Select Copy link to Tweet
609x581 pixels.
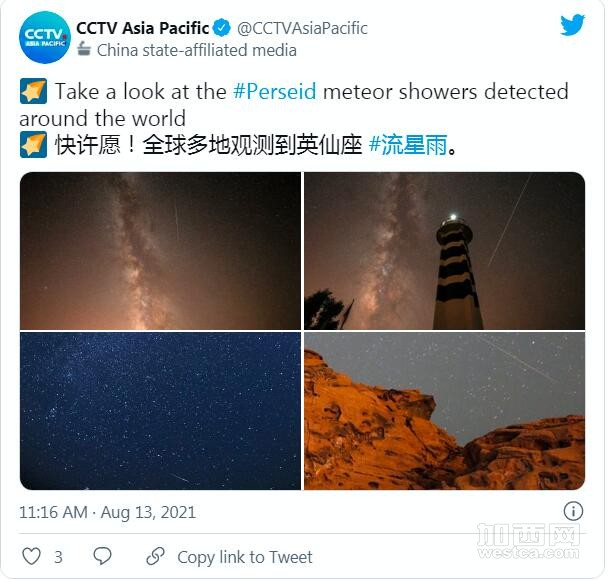pyautogui.click(x=245, y=557)
